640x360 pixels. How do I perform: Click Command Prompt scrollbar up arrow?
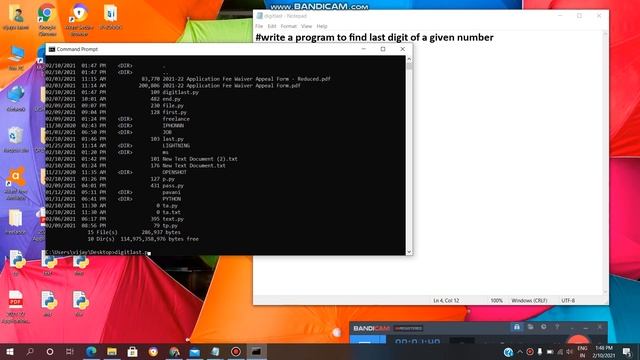point(409,59)
